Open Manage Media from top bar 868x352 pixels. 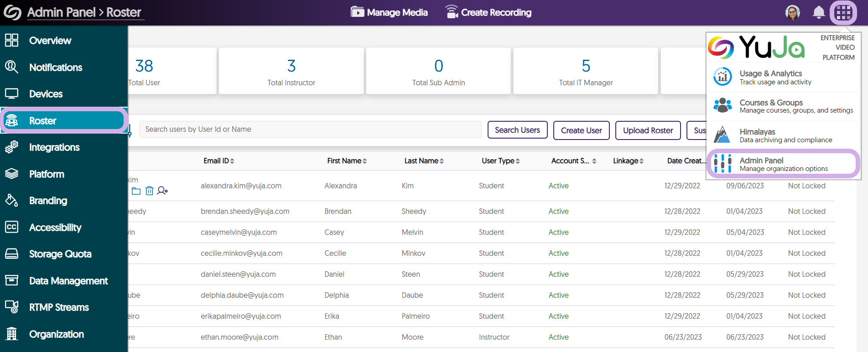tap(389, 12)
